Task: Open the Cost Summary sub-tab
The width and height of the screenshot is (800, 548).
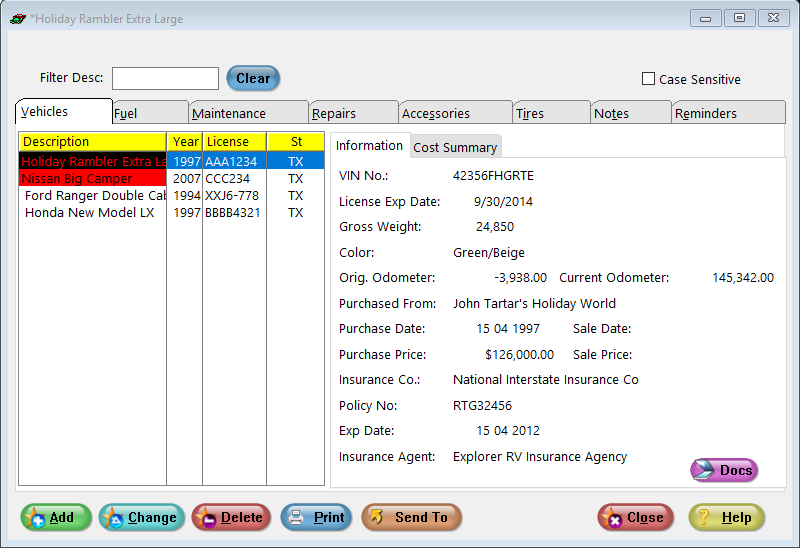Action: [455, 147]
